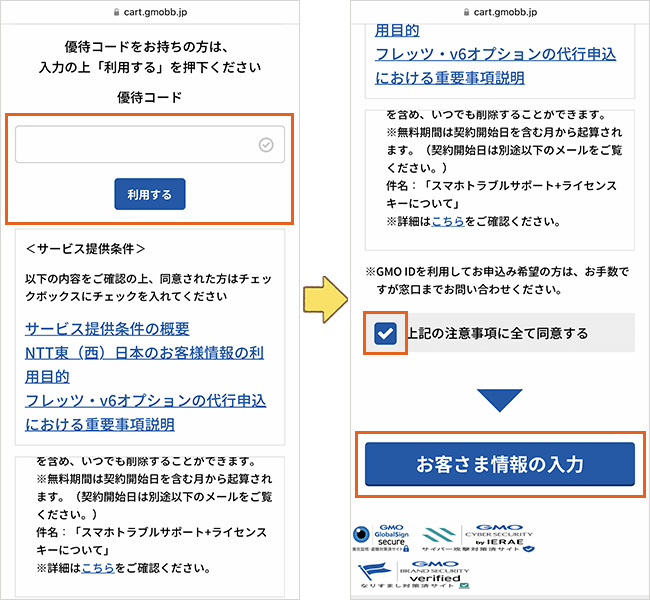Click the お客さま情報の入力 button
The width and height of the screenshot is (650, 600).
point(500,464)
